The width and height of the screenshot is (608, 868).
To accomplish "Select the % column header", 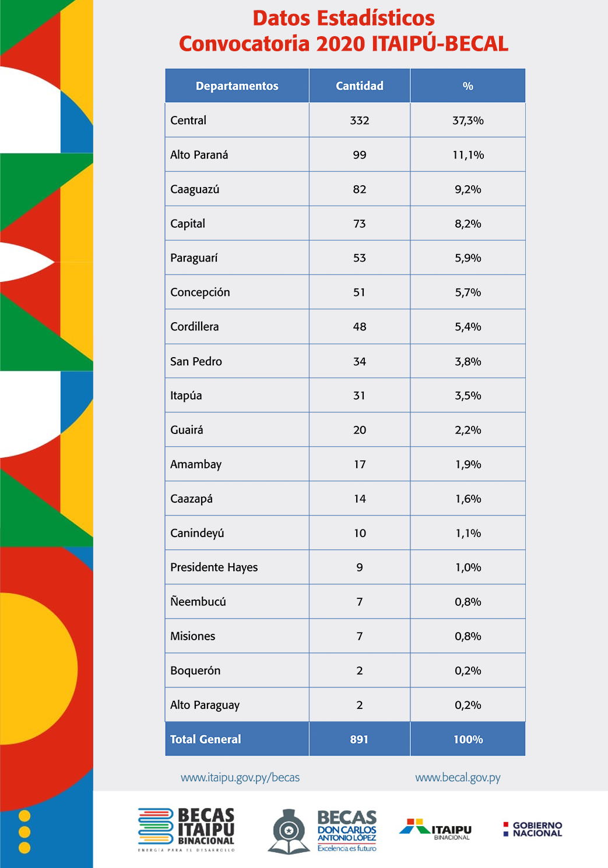I will click(x=468, y=86).
